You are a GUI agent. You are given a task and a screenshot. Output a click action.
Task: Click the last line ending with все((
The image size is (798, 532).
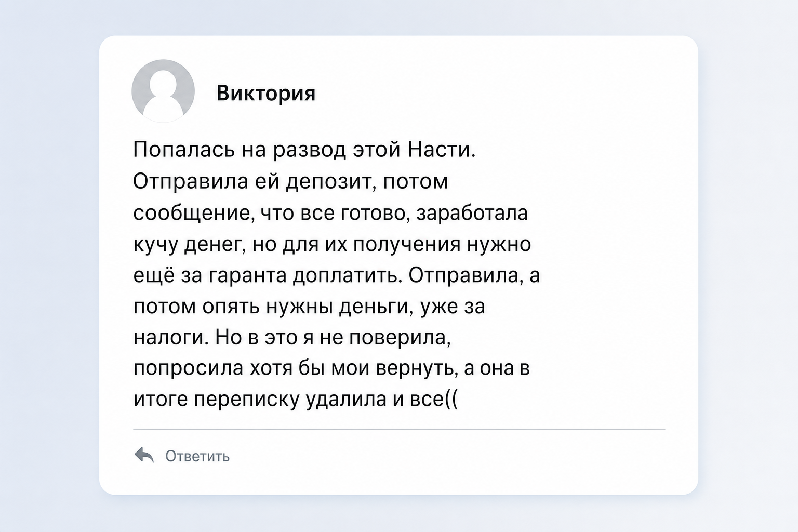(x=296, y=400)
